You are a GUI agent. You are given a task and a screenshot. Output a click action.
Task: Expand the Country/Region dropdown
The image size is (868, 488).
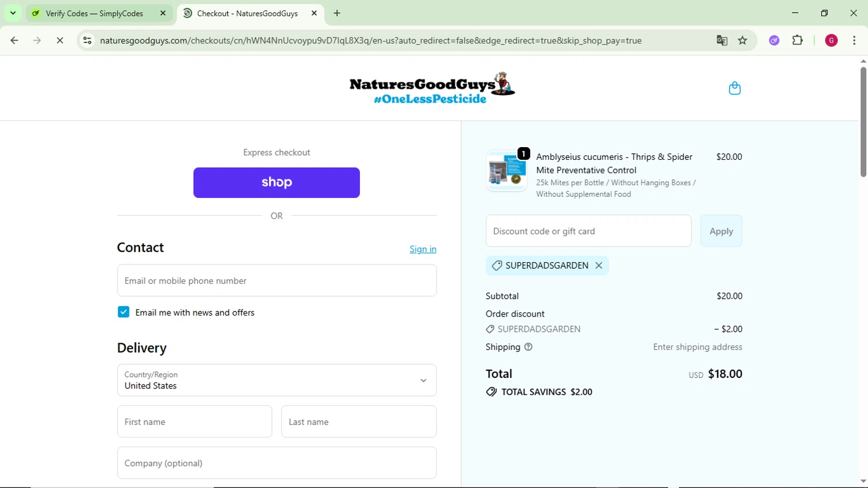click(x=277, y=380)
